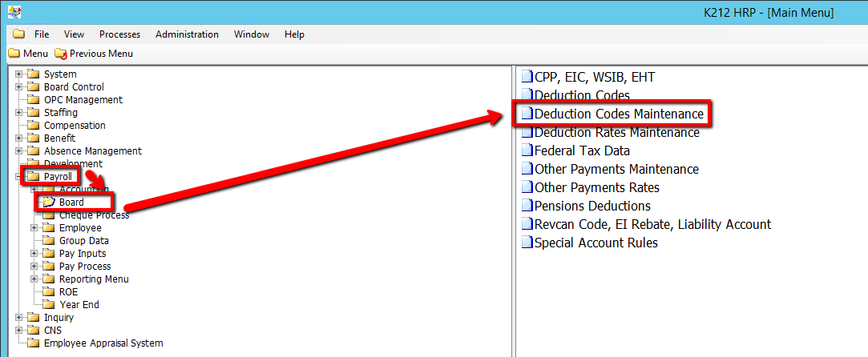
Task: Expand the Pay Inputs tree branch
Action: [34, 254]
